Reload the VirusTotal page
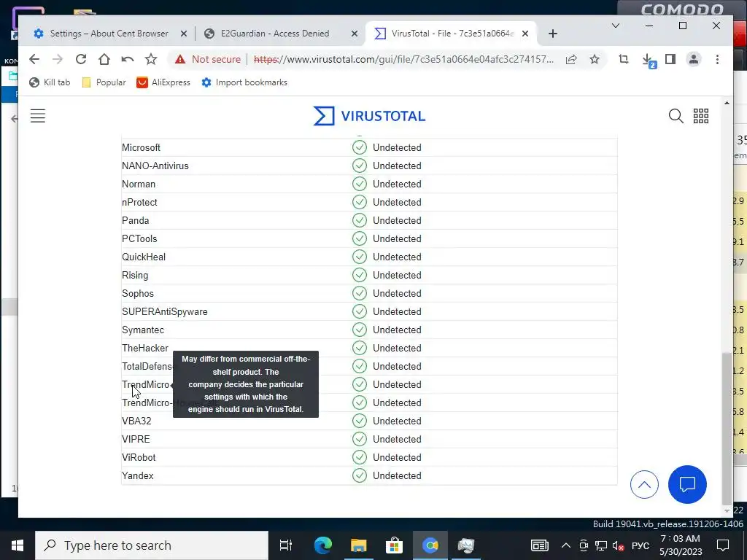Viewport: 747px width, 560px height. 81,59
